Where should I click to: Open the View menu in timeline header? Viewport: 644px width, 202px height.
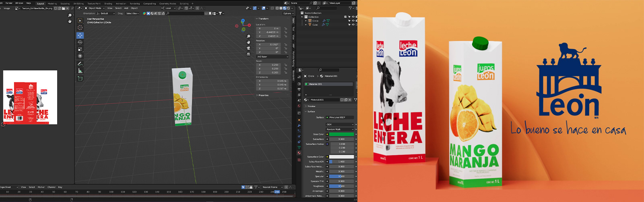[x=23, y=187]
